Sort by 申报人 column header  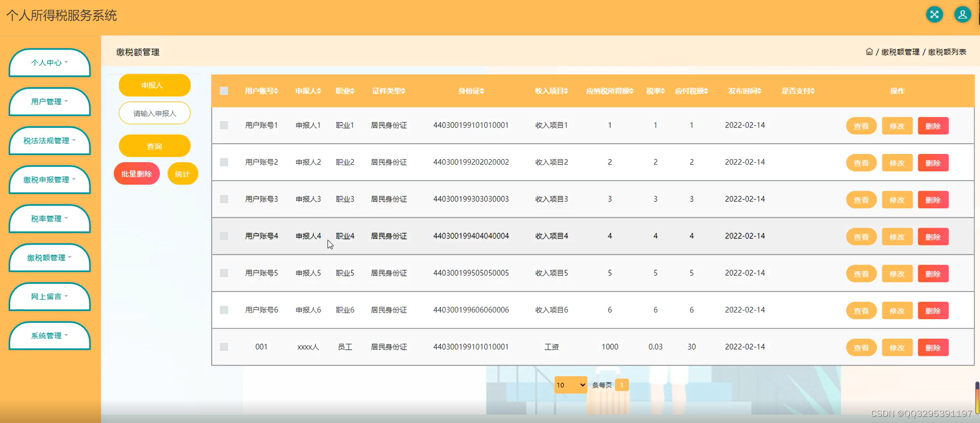tap(308, 91)
